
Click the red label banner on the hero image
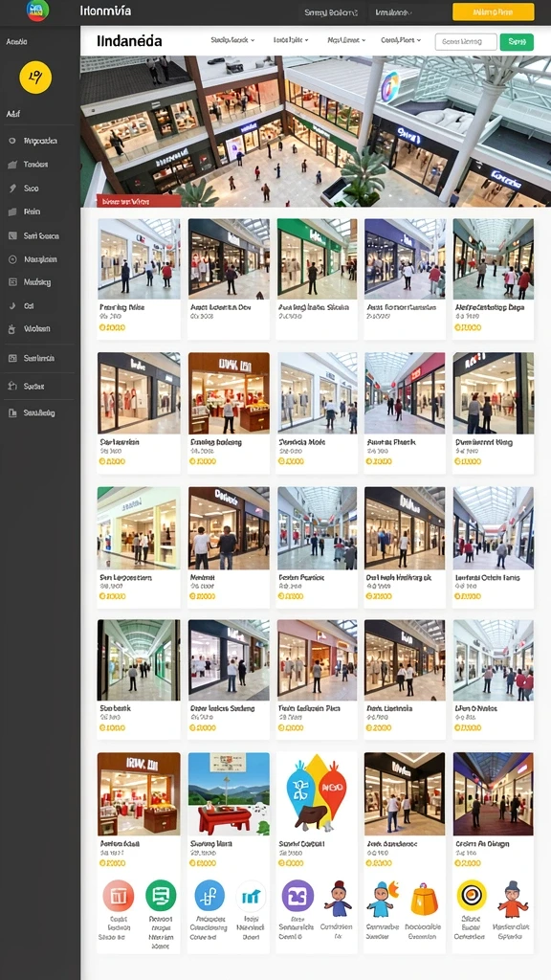point(138,201)
